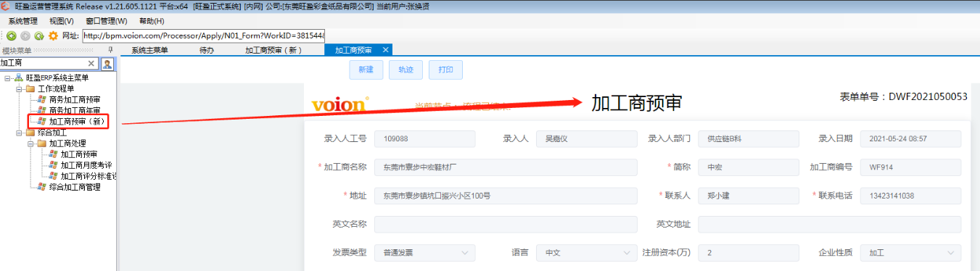This screenshot has width=980, height=271.
Task: Collapse the 旺盈ERP系统主菜单 root node
Action: (7, 78)
